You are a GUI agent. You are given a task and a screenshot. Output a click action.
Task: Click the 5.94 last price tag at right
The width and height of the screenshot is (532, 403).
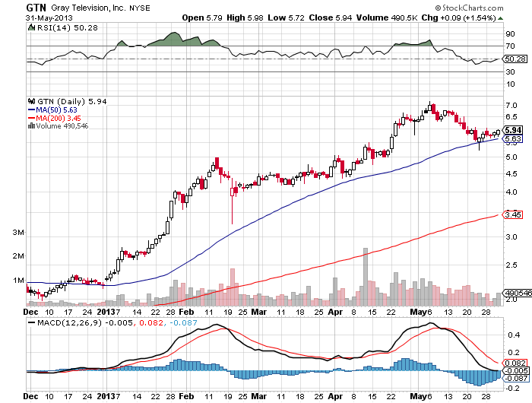(513, 130)
